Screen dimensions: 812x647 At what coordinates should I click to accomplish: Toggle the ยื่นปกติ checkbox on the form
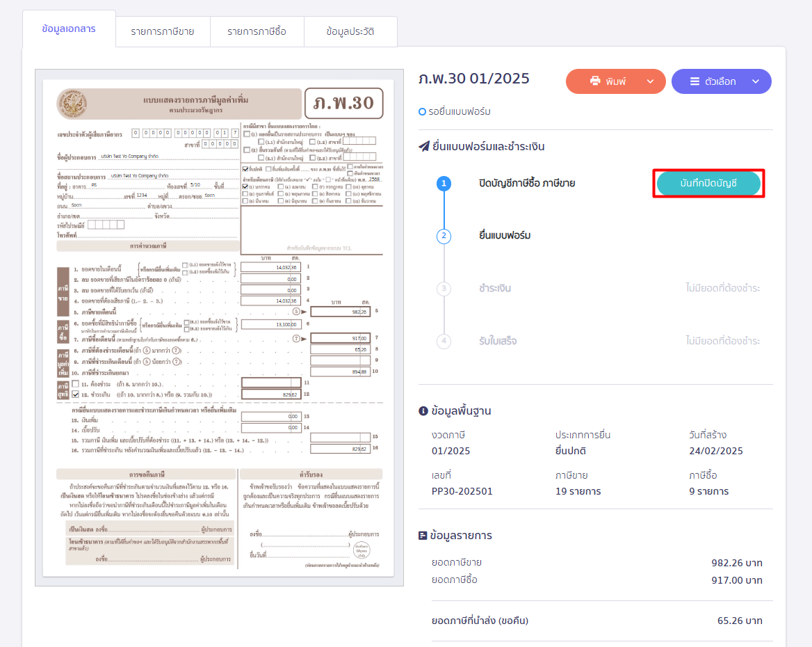pos(245,169)
